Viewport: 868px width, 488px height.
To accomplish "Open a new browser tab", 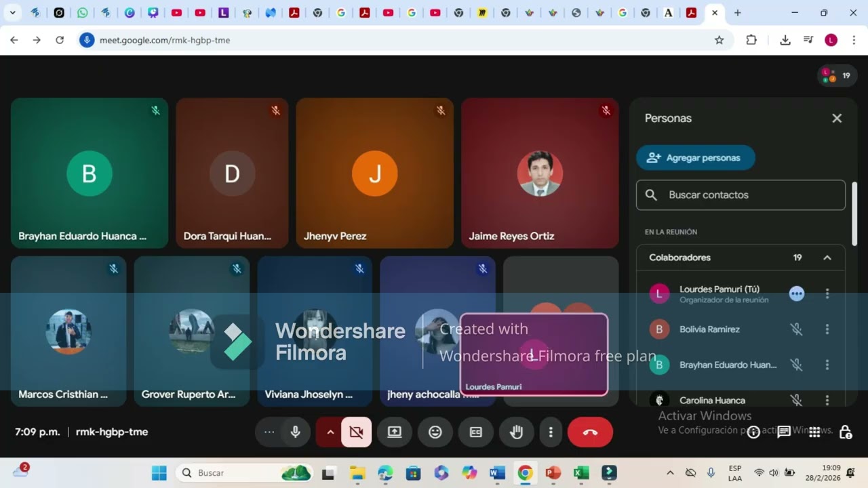I will (738, 13).
